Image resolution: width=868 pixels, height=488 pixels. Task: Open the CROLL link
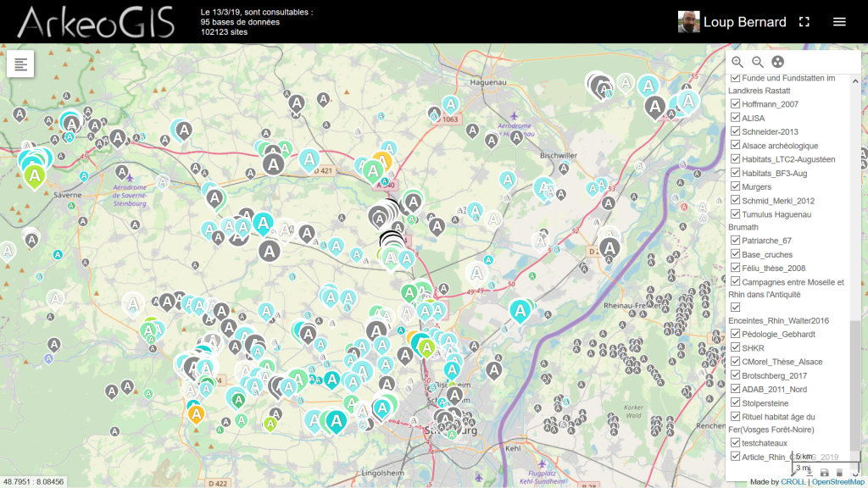click(x=793, y=482)
